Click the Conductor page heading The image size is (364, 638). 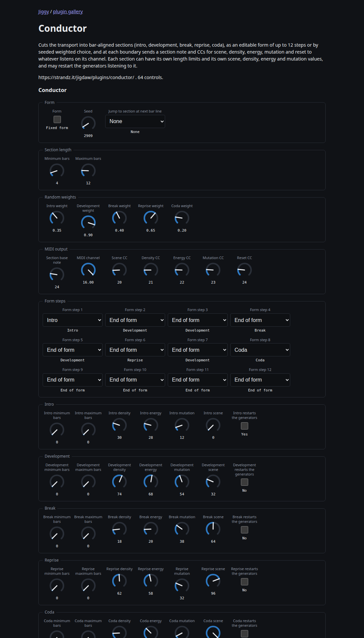(x=63, y=28)
